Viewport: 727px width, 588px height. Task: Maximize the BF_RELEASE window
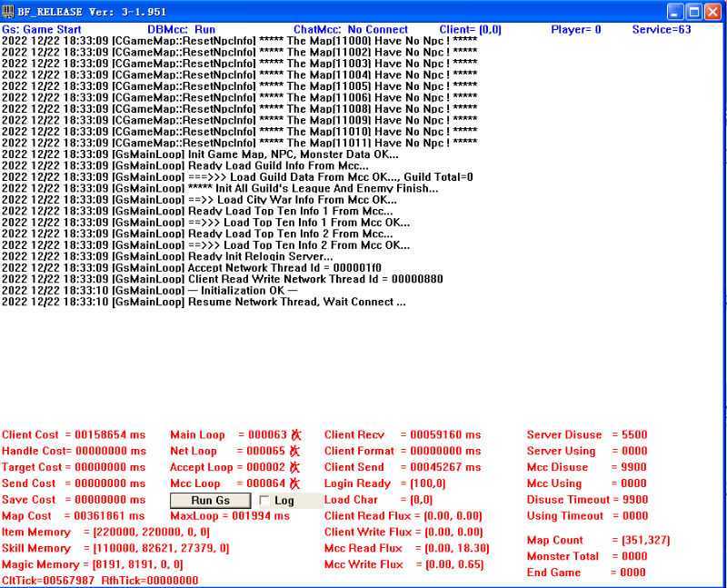pyautogui.click(x=695, y=12)
